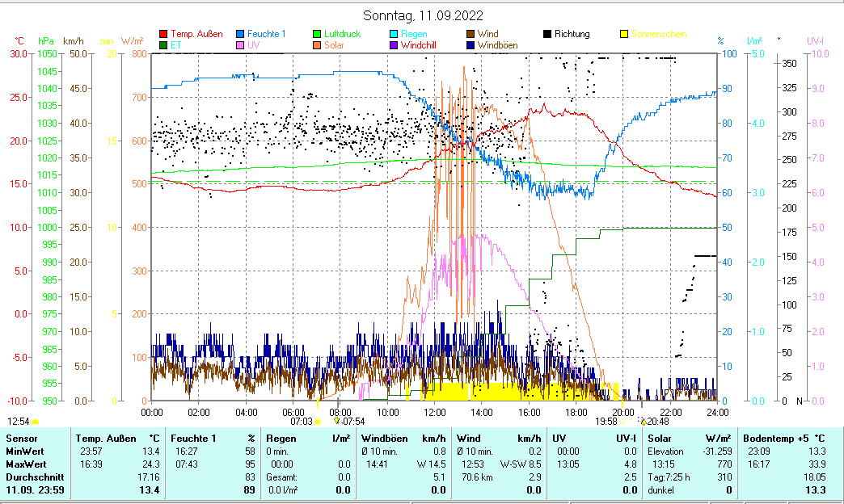The width and height of the screenshot is (844, 504).
Task: Select the Temp. Außen table column header
Action: pyautogui.click(x=107, y=438)
